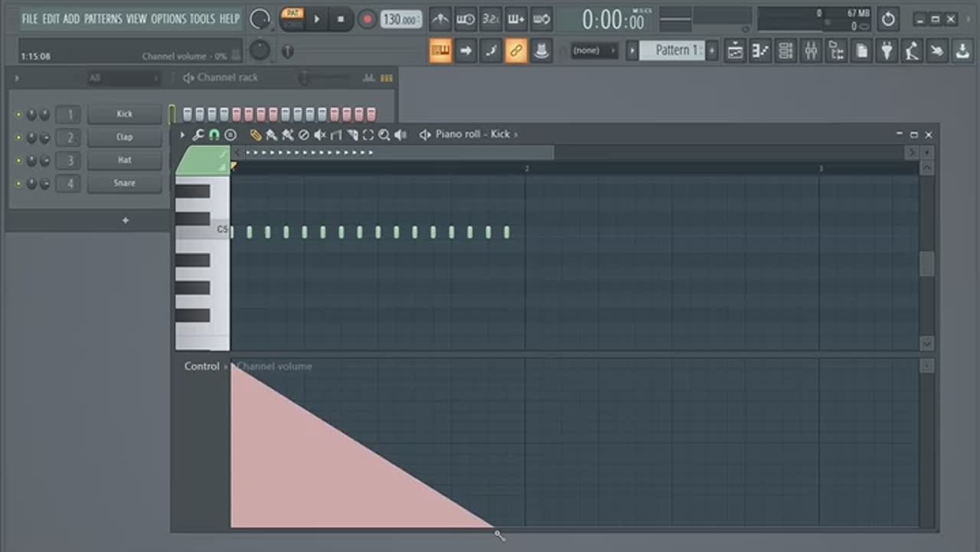Toggle the first Kick step sequencer button
Viewport: 980px width, 552px height.
point(188,114)
